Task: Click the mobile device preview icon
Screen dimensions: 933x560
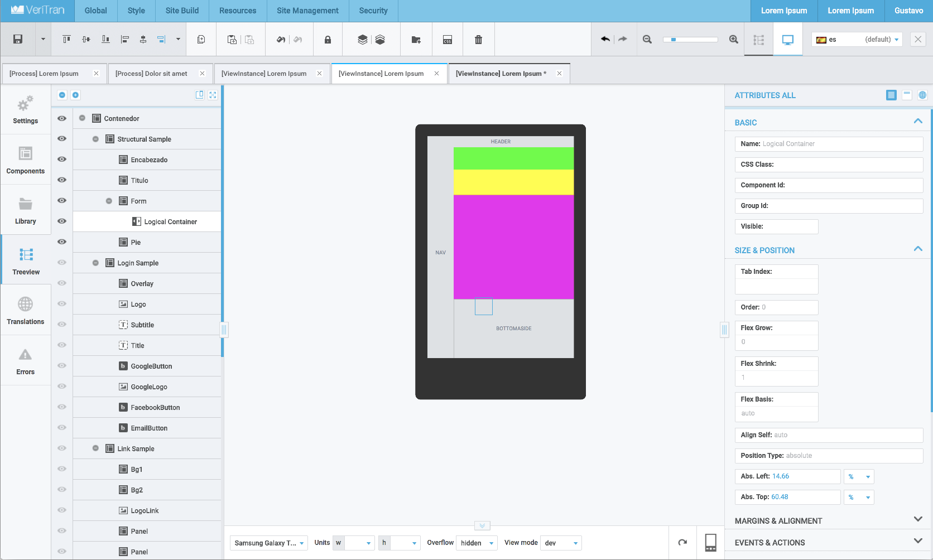Action: pyautogui.click(x=711, y=542)
